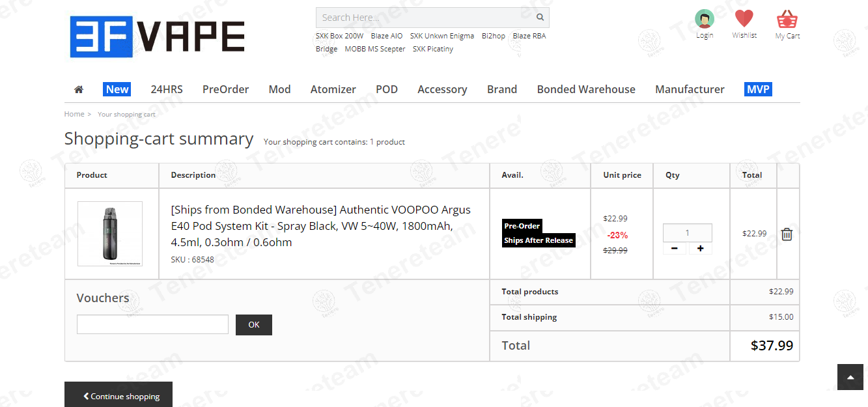Open the Bonded Warehouse menu

586,89
